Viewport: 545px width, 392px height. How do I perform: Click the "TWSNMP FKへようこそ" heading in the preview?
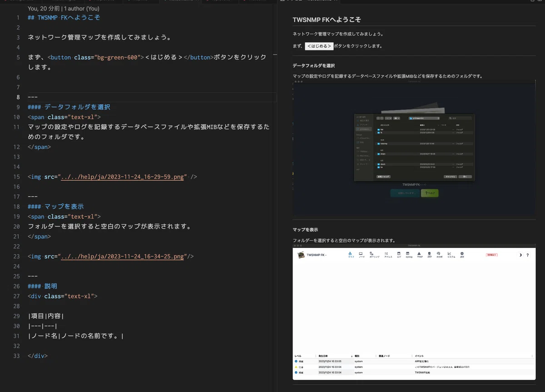(x=327, y=20)
